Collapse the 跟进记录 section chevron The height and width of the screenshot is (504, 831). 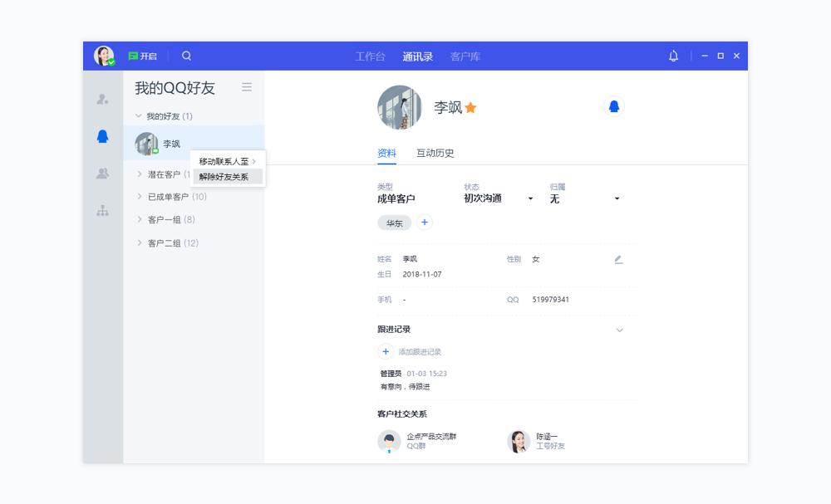(x=620, y=330)
